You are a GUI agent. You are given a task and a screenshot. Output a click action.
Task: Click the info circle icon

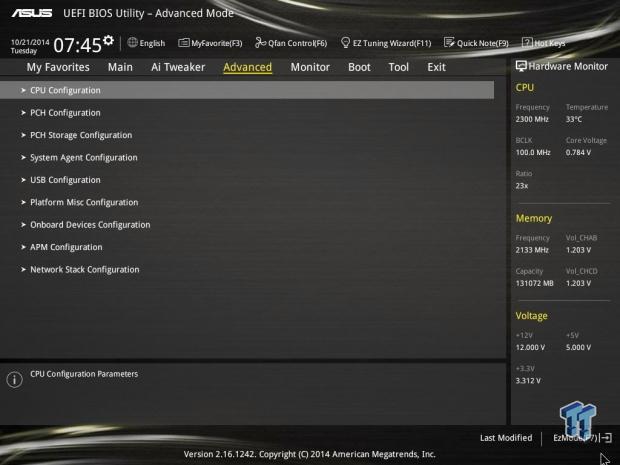tap(15, 380)
